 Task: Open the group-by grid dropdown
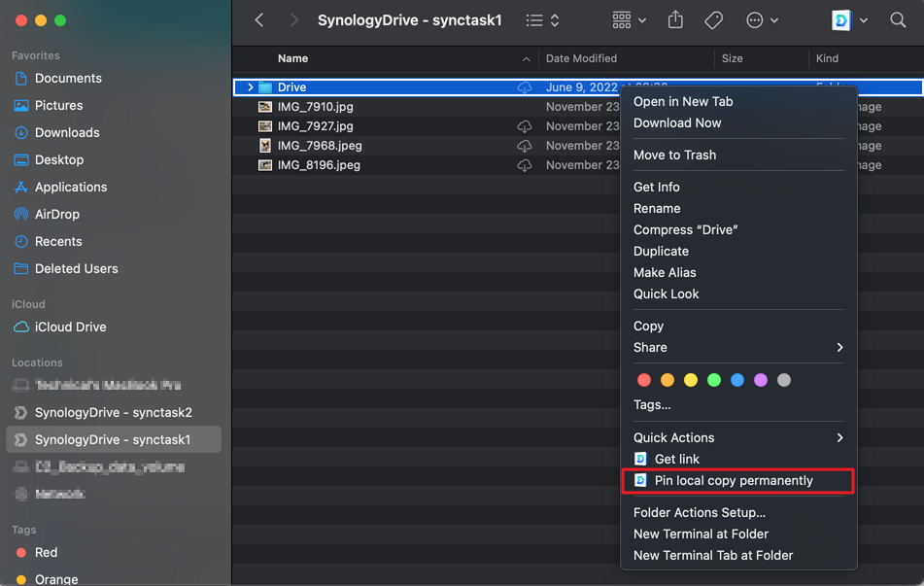tap(629, 20)
